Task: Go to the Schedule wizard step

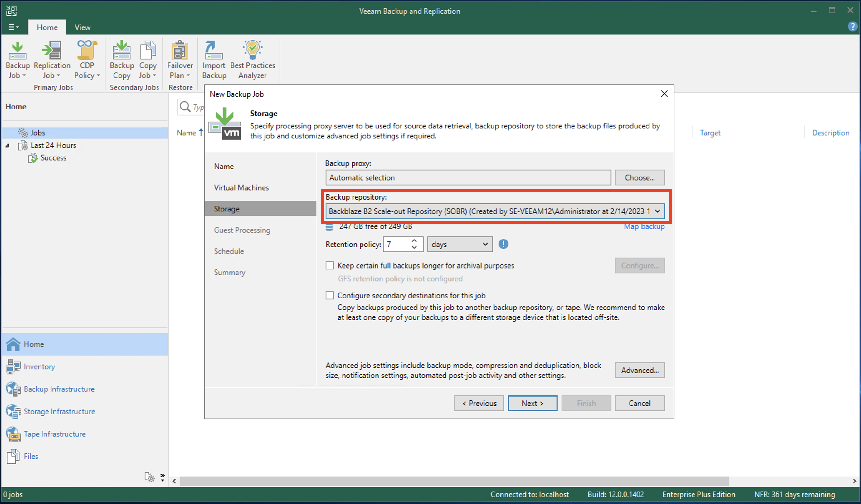Action: tap(229, 251)
